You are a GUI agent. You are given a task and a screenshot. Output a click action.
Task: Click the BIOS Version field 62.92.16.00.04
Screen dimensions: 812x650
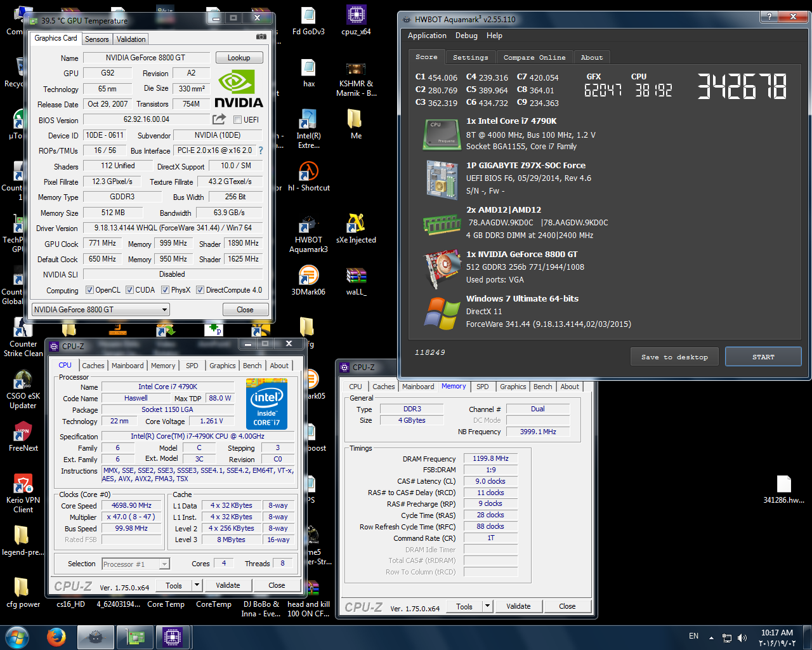147,119
